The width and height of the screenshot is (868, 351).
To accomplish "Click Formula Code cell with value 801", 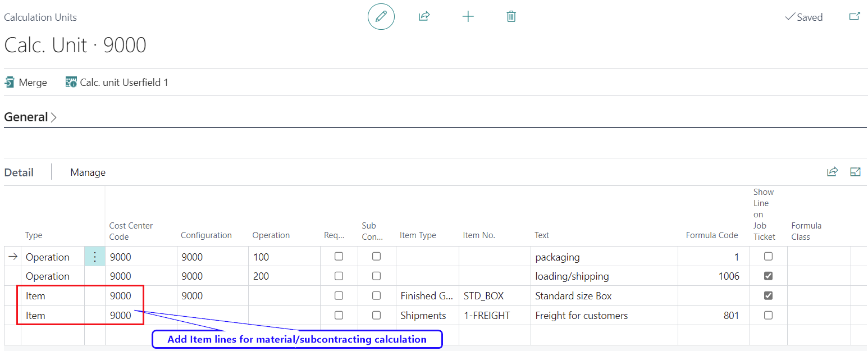I will (714, 316).
